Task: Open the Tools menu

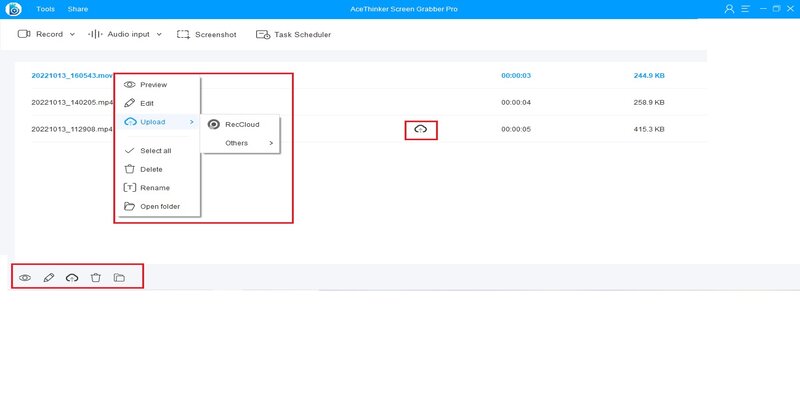Action: click(46, 9)
